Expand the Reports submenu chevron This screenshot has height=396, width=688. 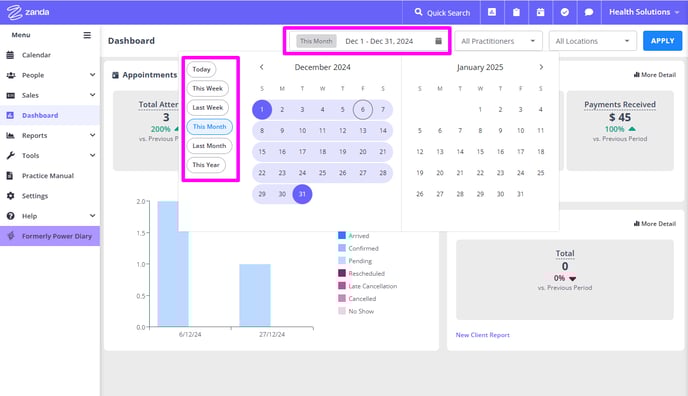click(x=92, y=135)
